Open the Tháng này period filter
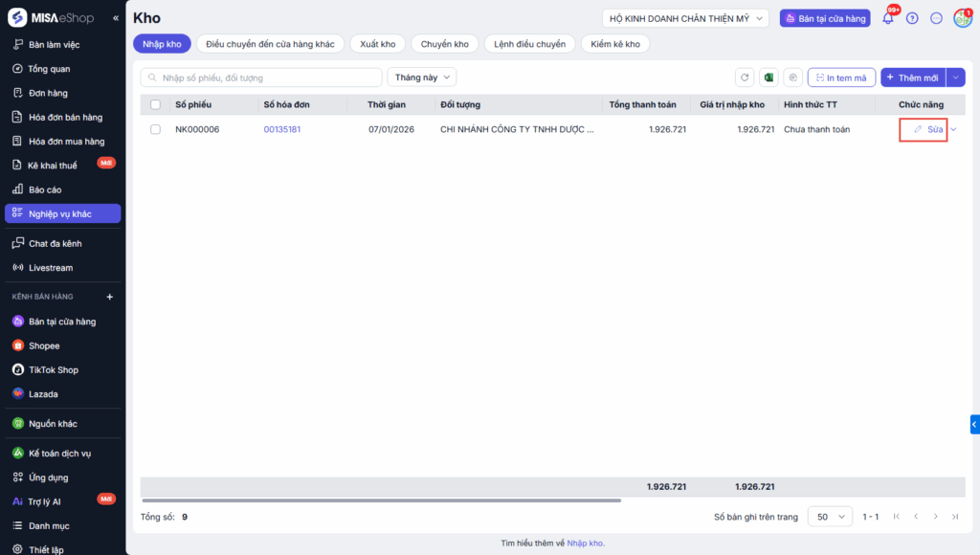The height and width of the screenshot is (555, 980). coord(422,78)
